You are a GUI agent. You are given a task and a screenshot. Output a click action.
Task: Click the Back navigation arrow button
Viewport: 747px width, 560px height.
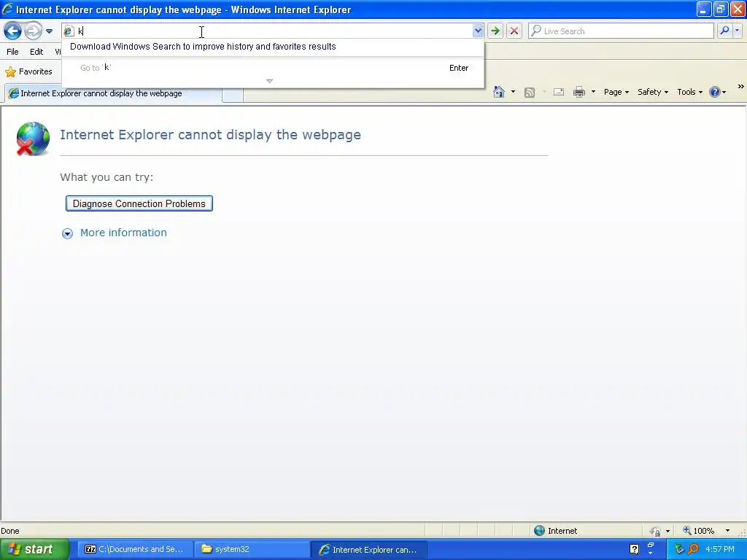12,31
